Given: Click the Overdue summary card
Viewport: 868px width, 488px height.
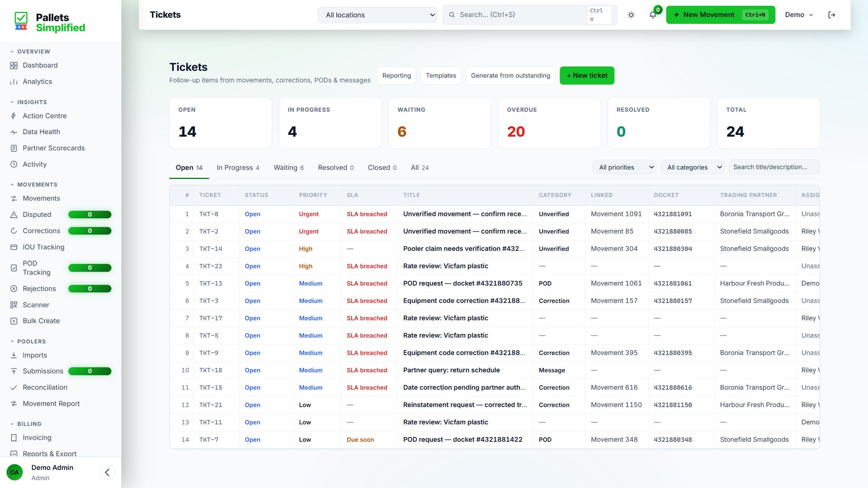Looking at the screenshot, I should pyautogui.click(x=549, y=123).
